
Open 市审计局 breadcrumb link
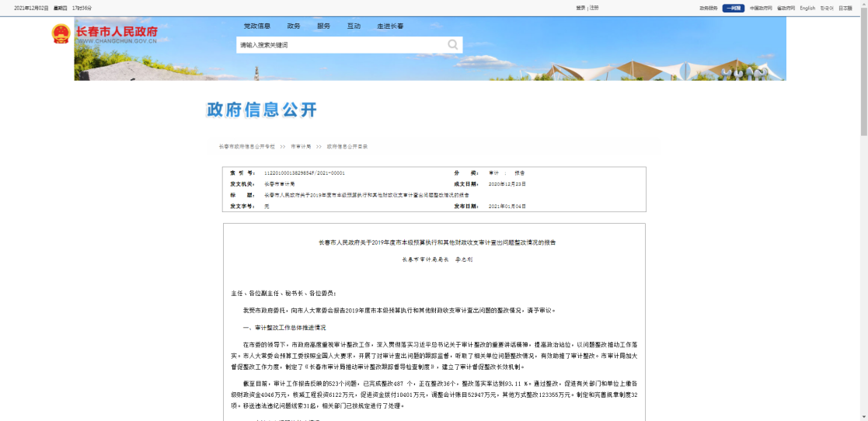pyautogui.click(x=301, y=146)
